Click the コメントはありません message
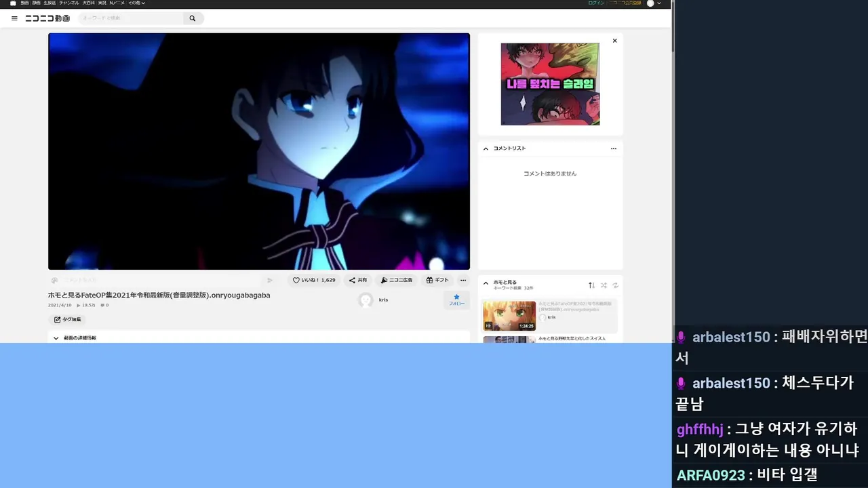 [550, 174]
